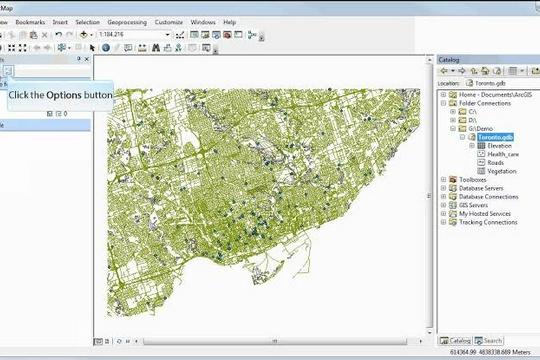Image resolution: width=540 pixels, height=360 pixels.
Task: Collapse the Toronto.gdb tree node
Action: pos(463,137)
